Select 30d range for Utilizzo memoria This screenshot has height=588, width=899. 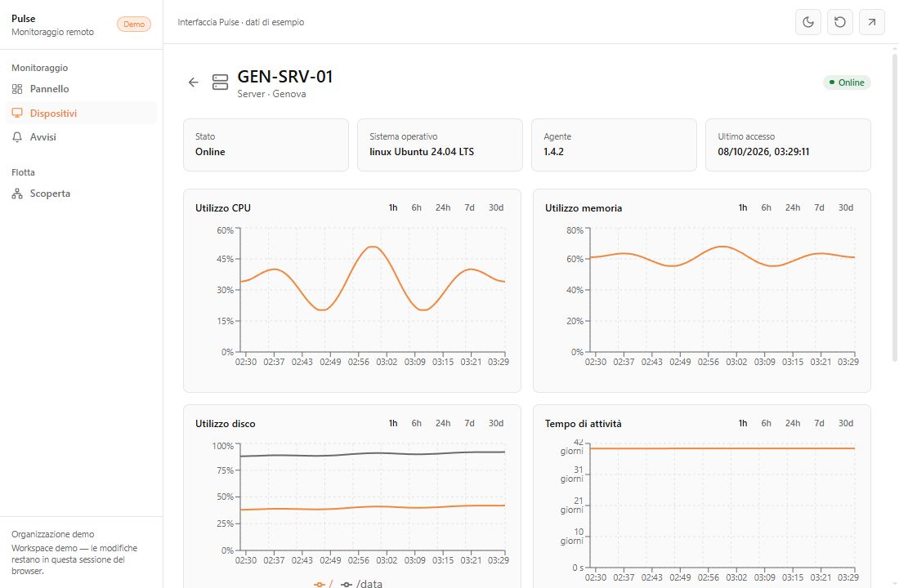coord(846,207)
